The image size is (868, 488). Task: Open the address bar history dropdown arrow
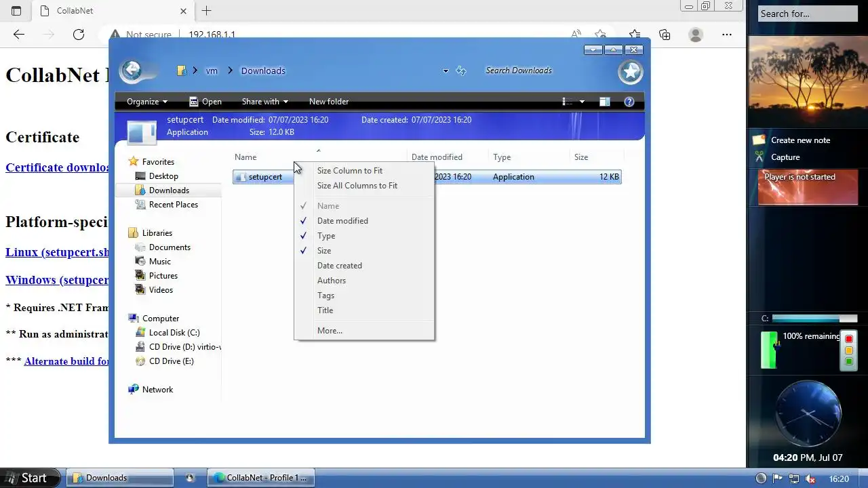tap(446, 70)
